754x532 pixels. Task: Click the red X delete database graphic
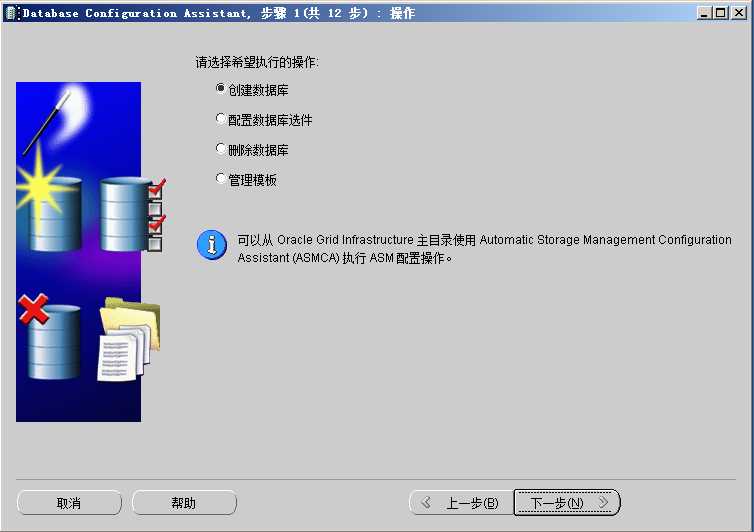click(50, 337)
